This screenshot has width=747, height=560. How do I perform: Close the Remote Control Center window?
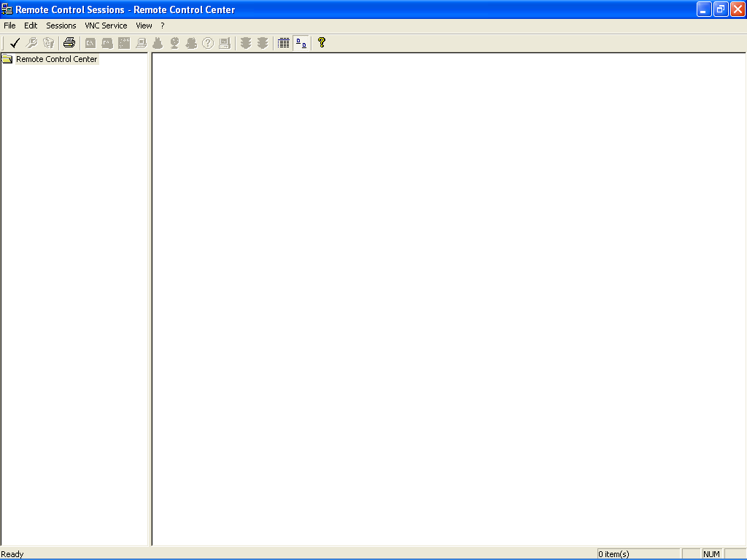(x=738, y=9)
